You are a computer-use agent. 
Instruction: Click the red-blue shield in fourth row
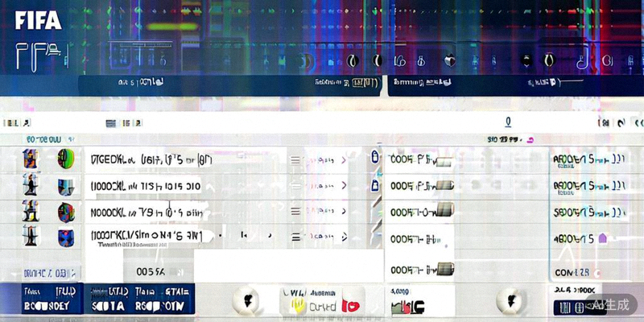point(66,237)
